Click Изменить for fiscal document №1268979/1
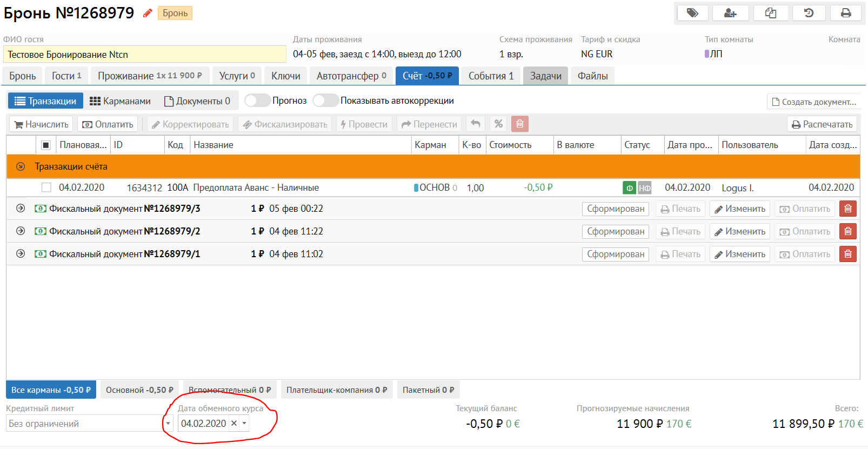Image resolution: width=868 pixels, height=449 pixels. click(739, 254)
